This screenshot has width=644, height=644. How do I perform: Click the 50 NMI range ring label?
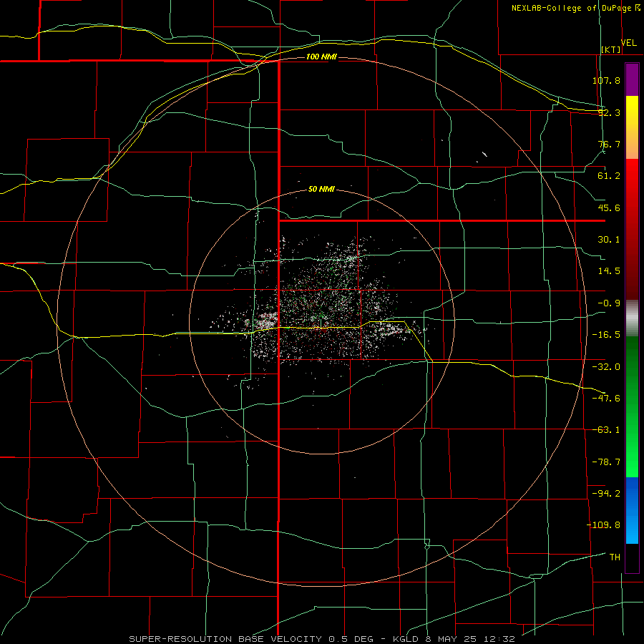coord(321,189)
